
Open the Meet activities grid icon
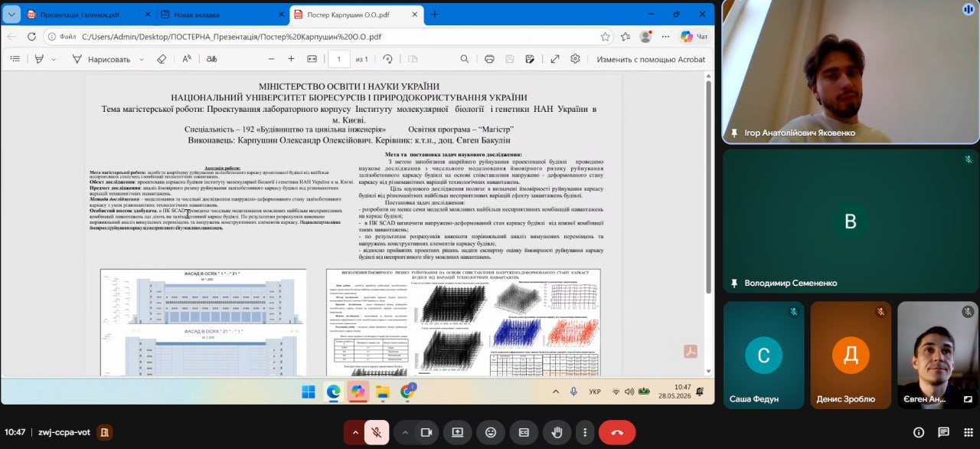point(967,432)
